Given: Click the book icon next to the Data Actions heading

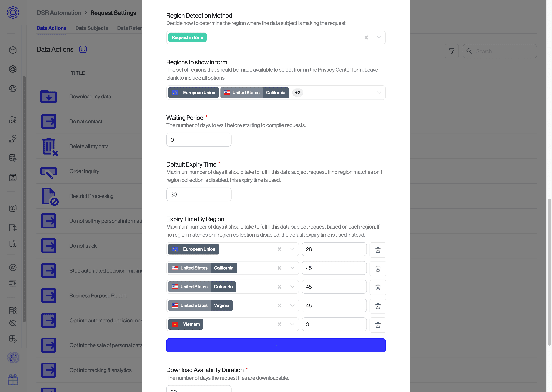Looking at the screenshot, I should (x=83, y=49).
